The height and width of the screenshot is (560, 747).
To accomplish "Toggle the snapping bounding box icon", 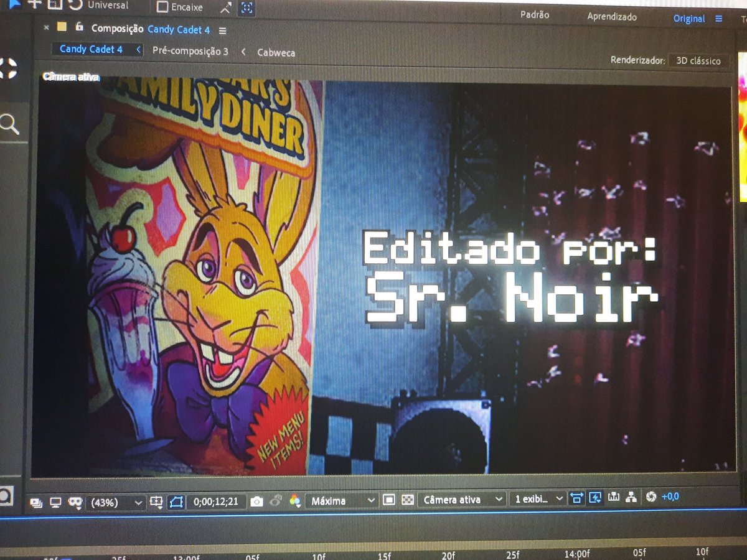I will [x=246, y=9].
